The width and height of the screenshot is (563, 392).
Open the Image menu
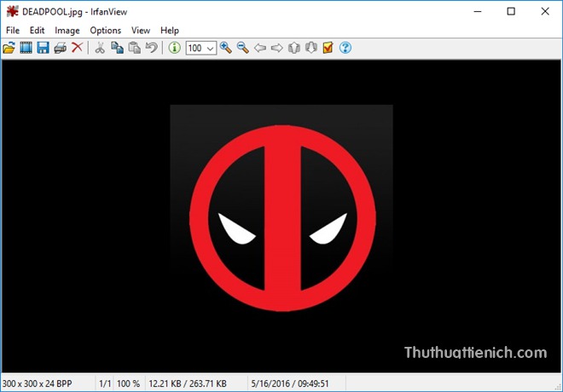click(x=67, y=30)
